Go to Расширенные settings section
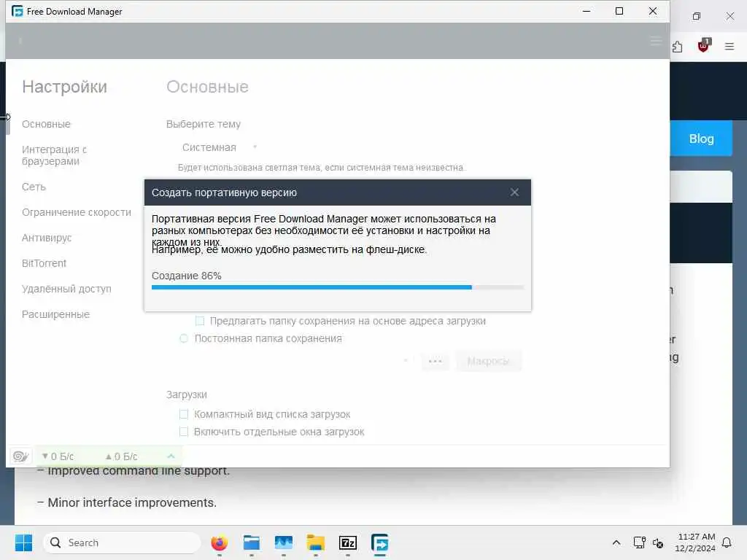Screen dimensions: 747x560 55,314
